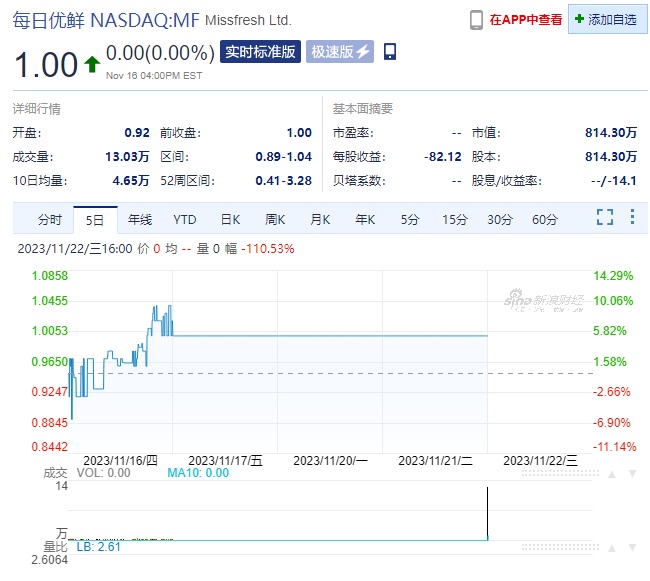650x581 pixels.
Task: Select the 分时 chart tab
Action: (x=50, y=219)
